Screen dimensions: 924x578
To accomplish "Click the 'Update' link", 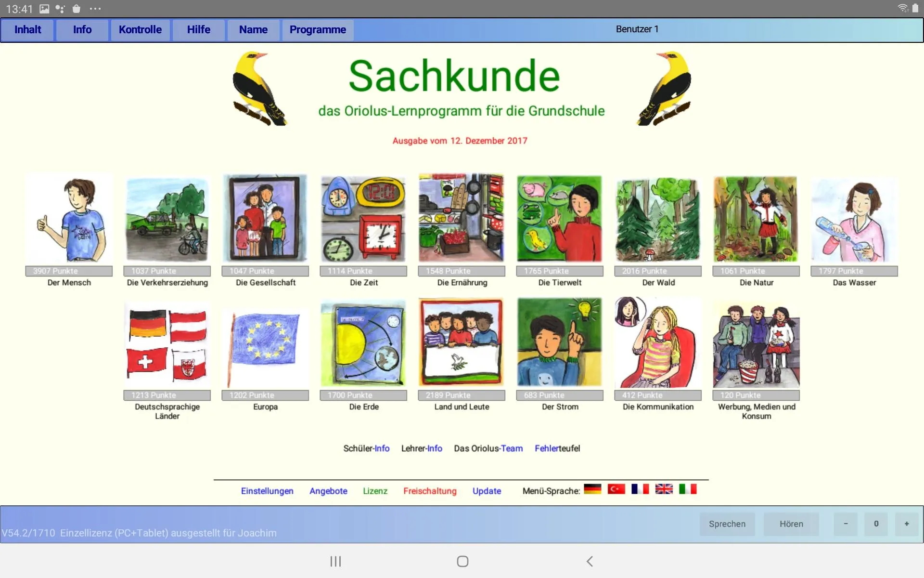I will (487, 490).
